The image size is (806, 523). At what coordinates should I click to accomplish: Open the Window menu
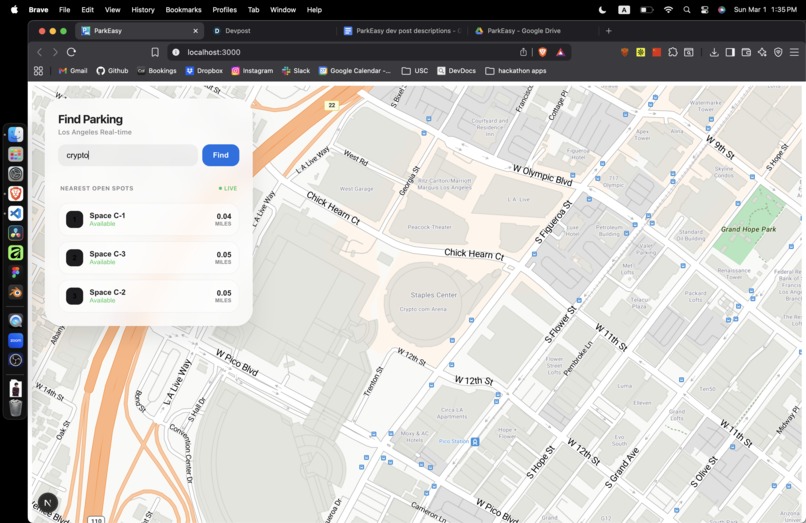pyautogui.click(x=283, y=10)
